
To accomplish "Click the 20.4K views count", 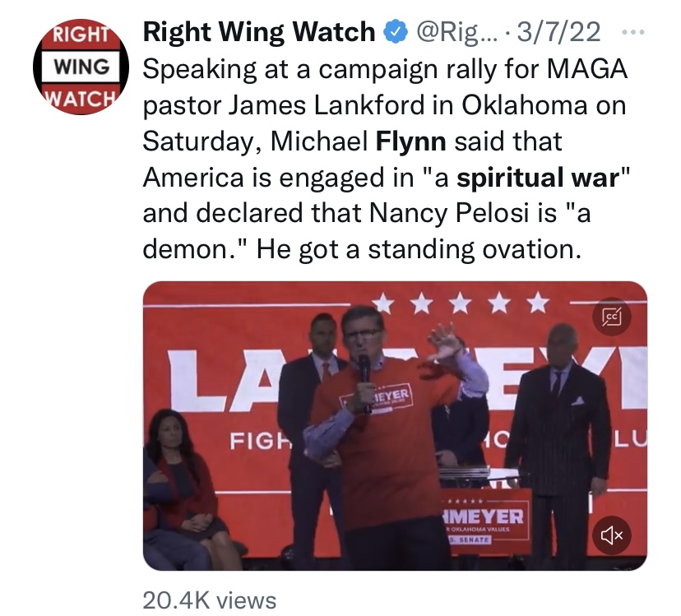I will pos(210,600).
